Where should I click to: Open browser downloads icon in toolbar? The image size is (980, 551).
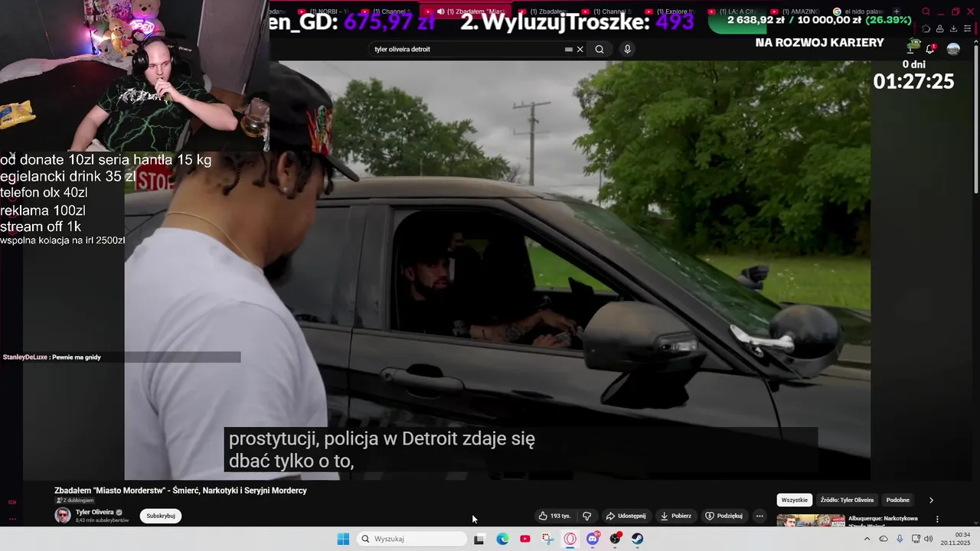tap(953, 28)
